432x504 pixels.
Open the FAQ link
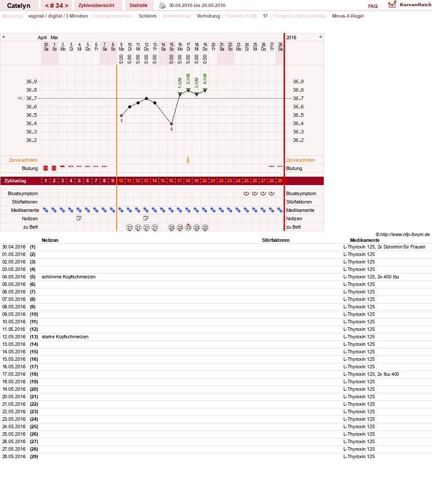click(373, 6)
